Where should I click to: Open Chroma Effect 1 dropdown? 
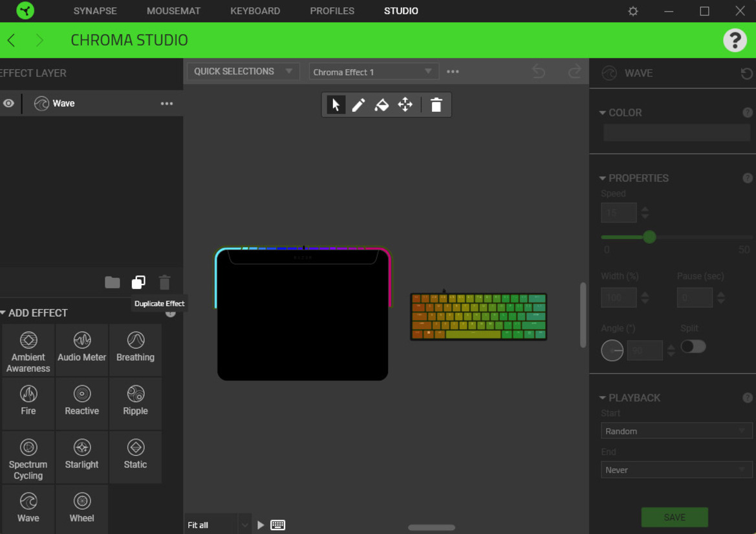374,72
